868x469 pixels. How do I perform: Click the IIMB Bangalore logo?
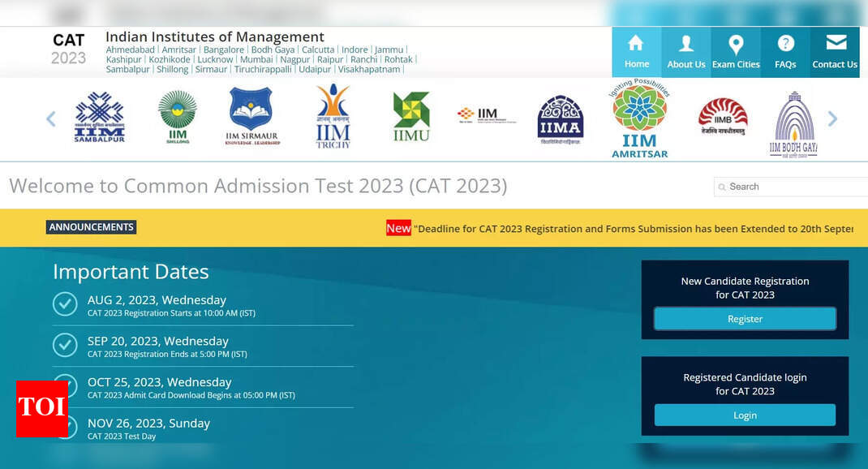(722, 118)
